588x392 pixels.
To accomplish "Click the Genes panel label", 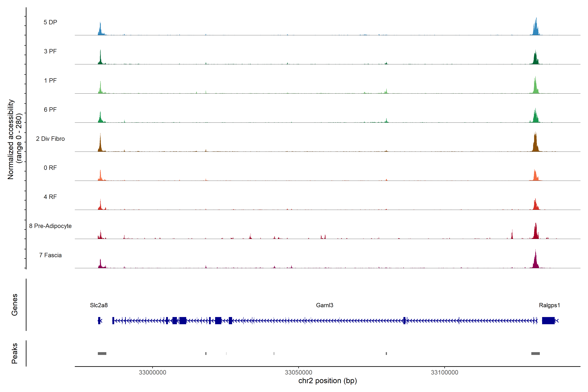I will [15, 305].
